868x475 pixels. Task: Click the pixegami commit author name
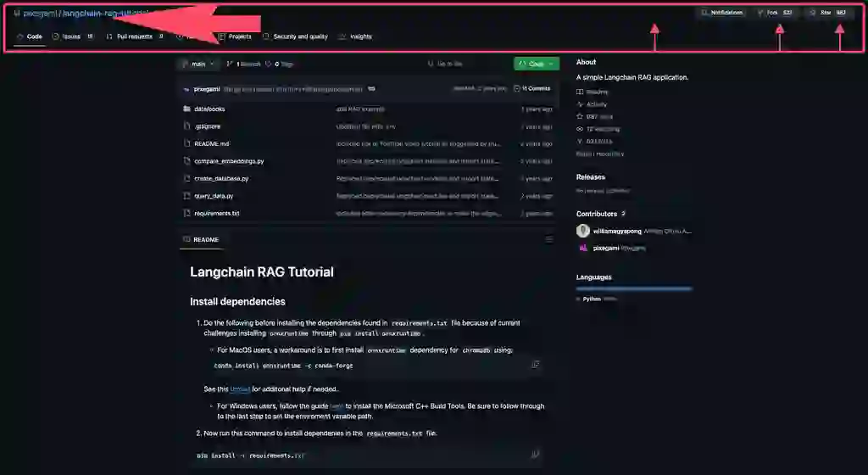[207, 89]
